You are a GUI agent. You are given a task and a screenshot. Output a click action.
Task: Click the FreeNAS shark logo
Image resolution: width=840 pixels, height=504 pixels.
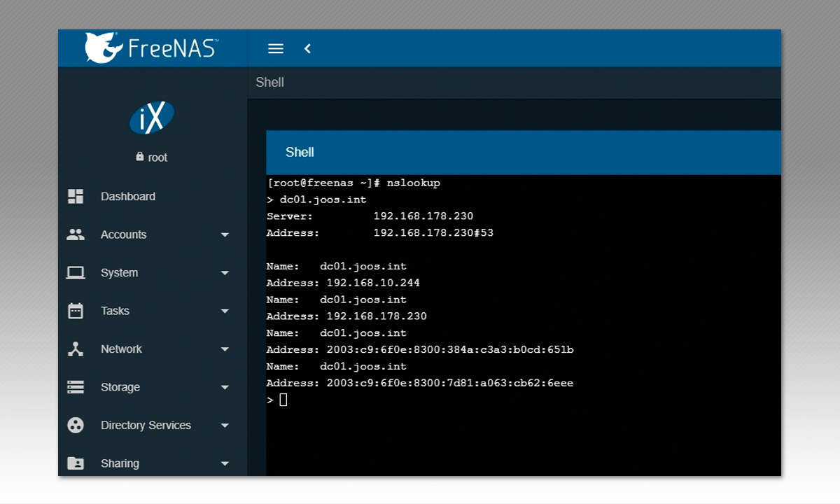point(104,48)
